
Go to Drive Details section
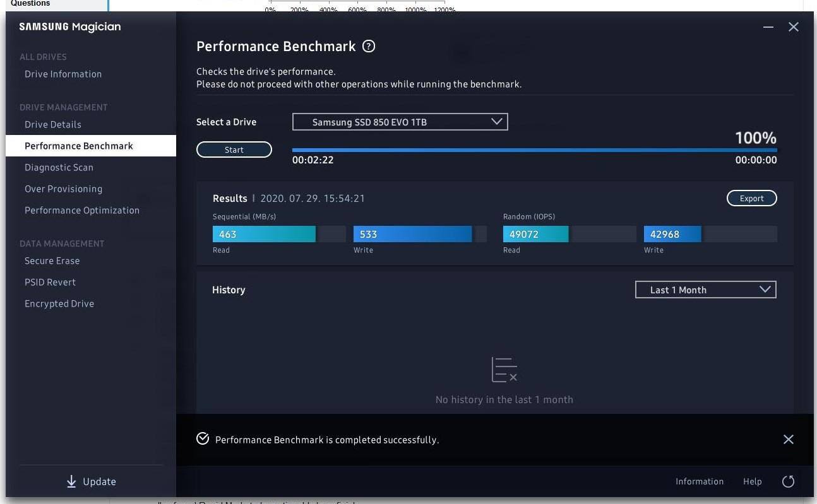tap(53, 124)
